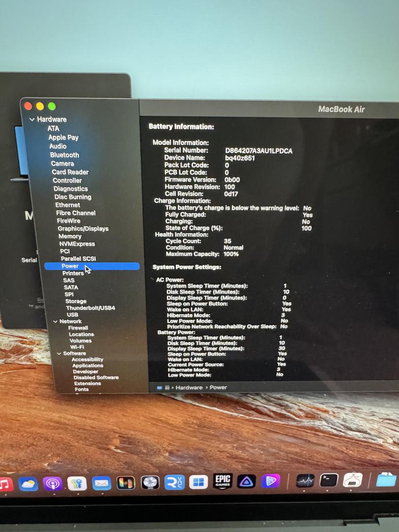Select Bluetooth in the sidebar
This screenshot has width=399, height=532.
[x=65, y=155]
